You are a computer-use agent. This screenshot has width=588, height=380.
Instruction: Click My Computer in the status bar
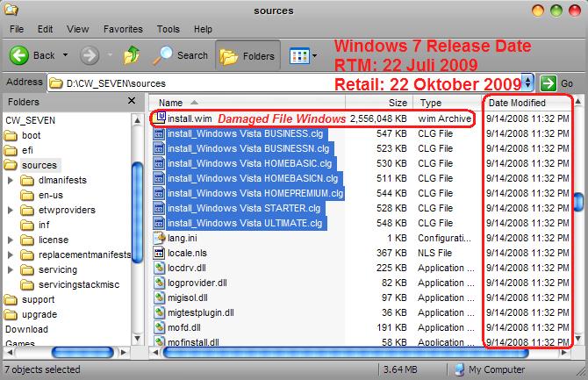[x=490, y=369]
